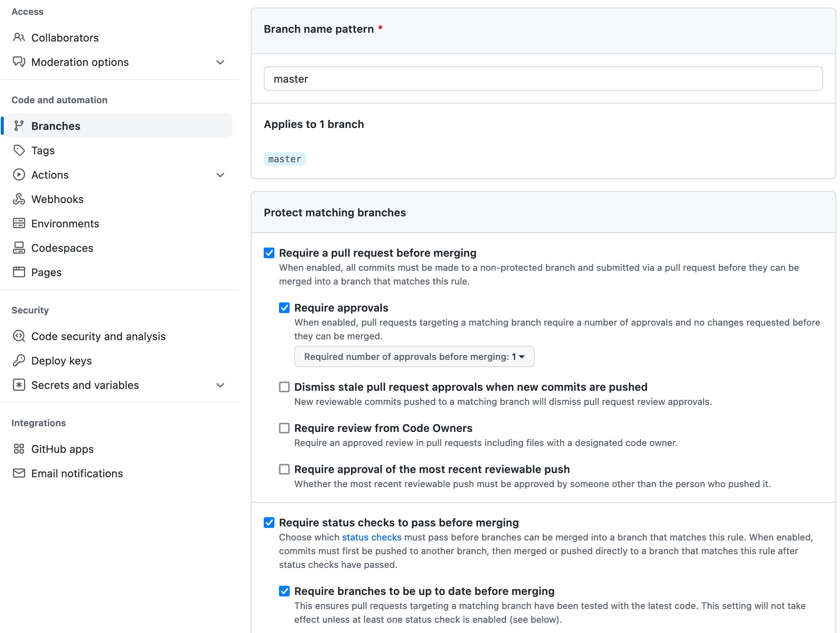Follow the status checks link
Screen dimensions: 840x633
(372, 537)
